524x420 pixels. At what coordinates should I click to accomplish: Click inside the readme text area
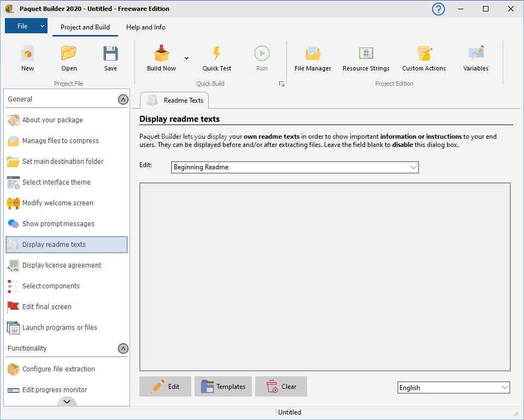[x=325, y=277]
